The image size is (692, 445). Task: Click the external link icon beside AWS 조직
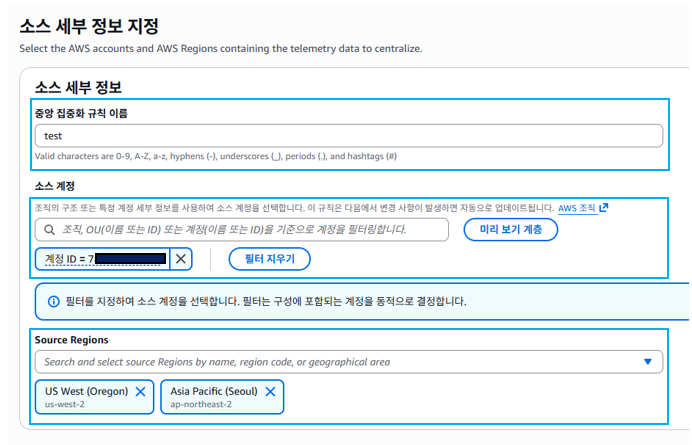(x=604, y=208)
